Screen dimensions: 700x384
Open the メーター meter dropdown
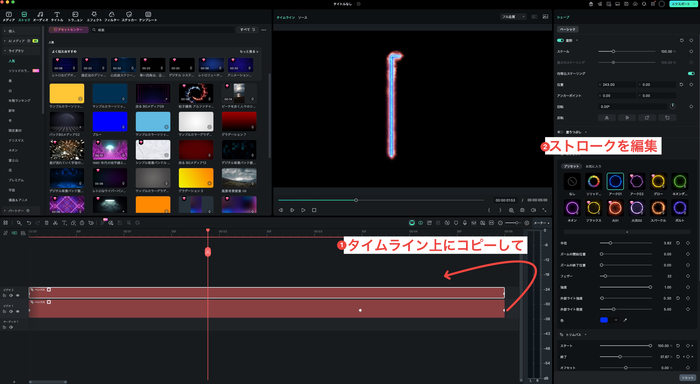click(x=542, y=223)
